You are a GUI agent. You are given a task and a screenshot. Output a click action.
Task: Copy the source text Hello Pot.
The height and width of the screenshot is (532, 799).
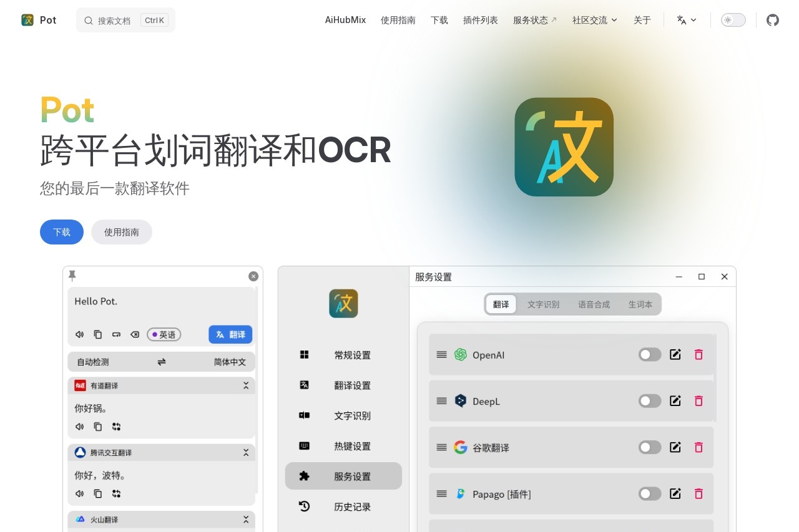(98, 334)
